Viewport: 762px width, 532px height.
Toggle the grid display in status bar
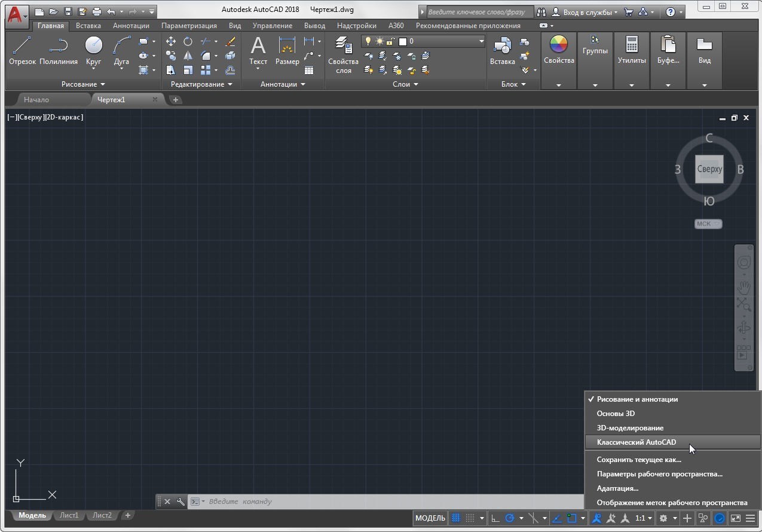[x=456, y=518]
